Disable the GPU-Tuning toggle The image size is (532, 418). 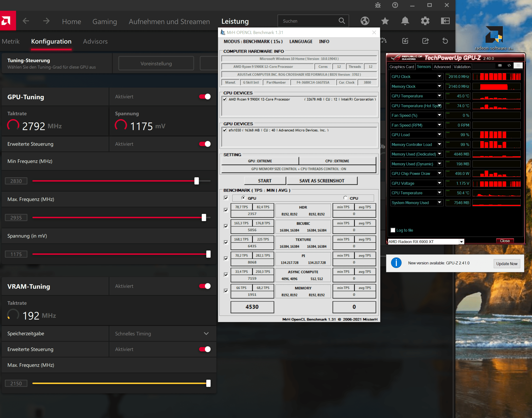(205, 97)
